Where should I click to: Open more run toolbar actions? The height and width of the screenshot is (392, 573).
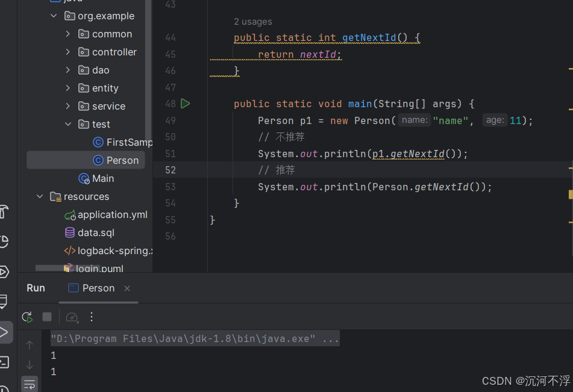point(92,317)
